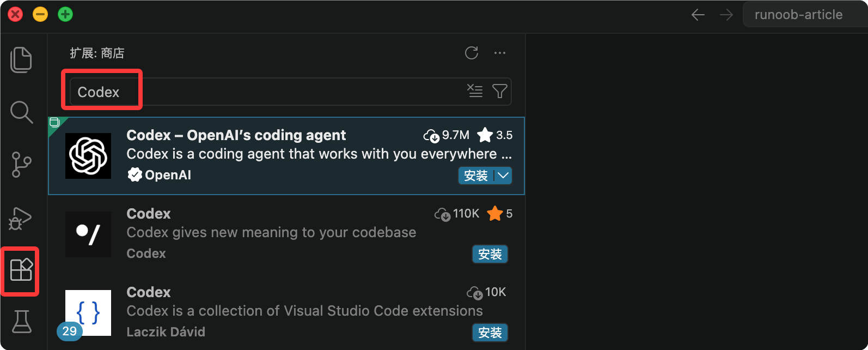The image size is (868, 350).
Task: Click 'Codex gives new meaning to your codebase'
Action: [271, 232]
